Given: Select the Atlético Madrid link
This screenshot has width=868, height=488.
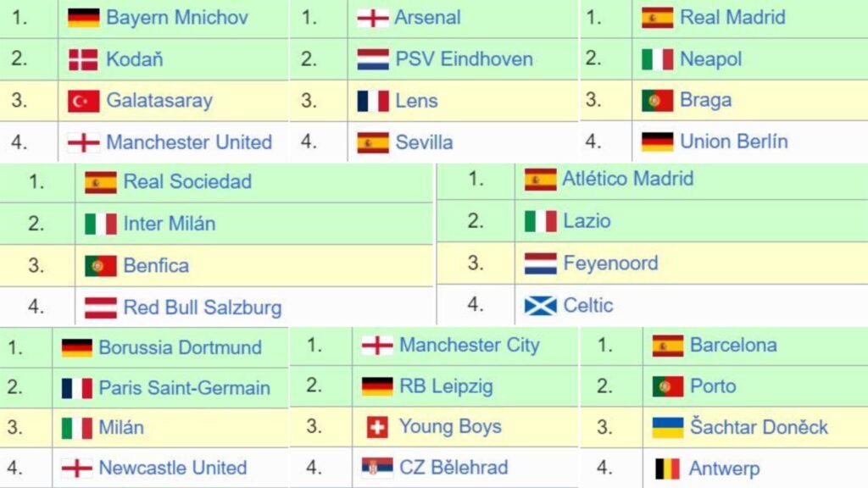Looking at the screenshot, I should tap(628, 179).
